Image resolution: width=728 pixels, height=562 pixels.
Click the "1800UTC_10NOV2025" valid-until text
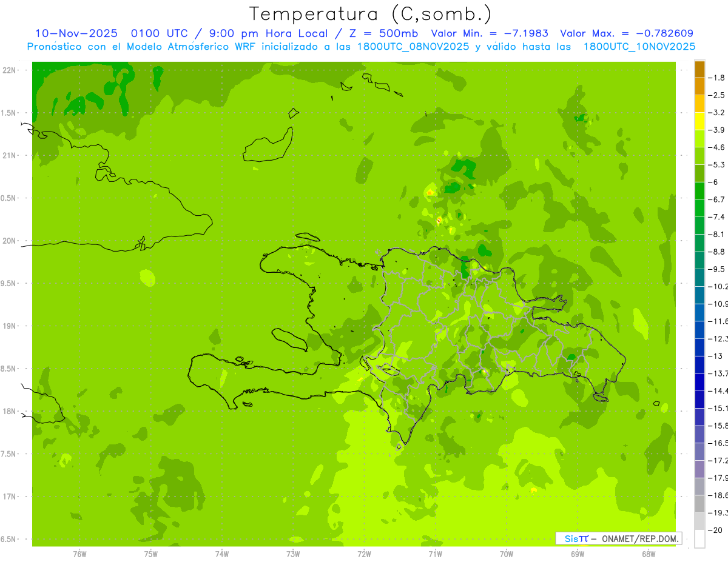click(639, 47)
